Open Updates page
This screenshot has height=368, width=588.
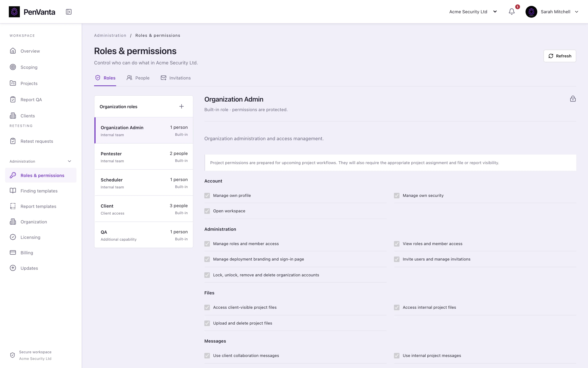coord(41,268)
